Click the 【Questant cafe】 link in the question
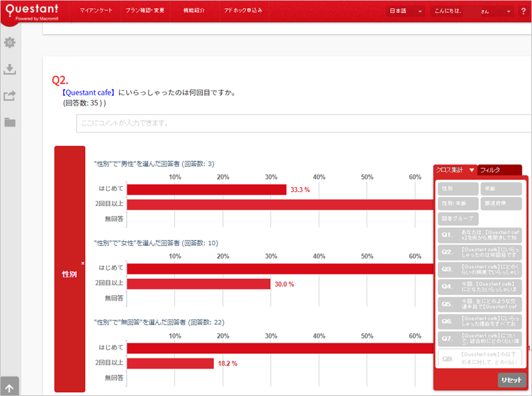532x396 pixels. pos(88,93)
